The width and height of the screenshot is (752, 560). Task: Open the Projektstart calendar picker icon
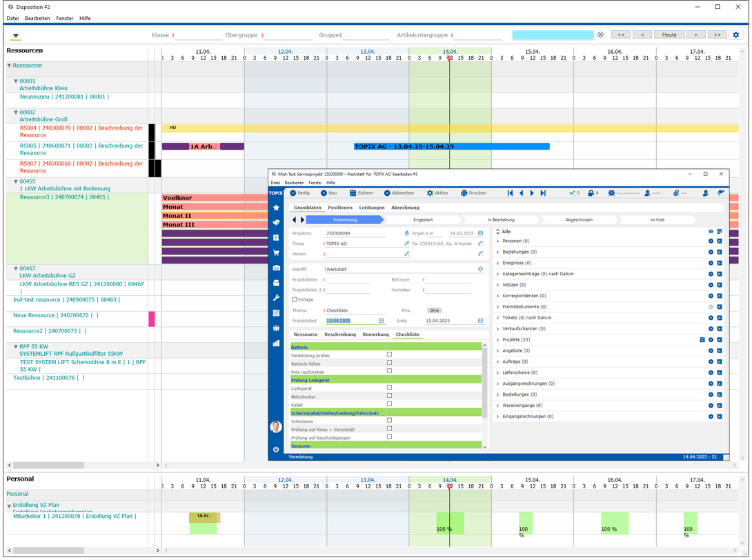[382, 320]
